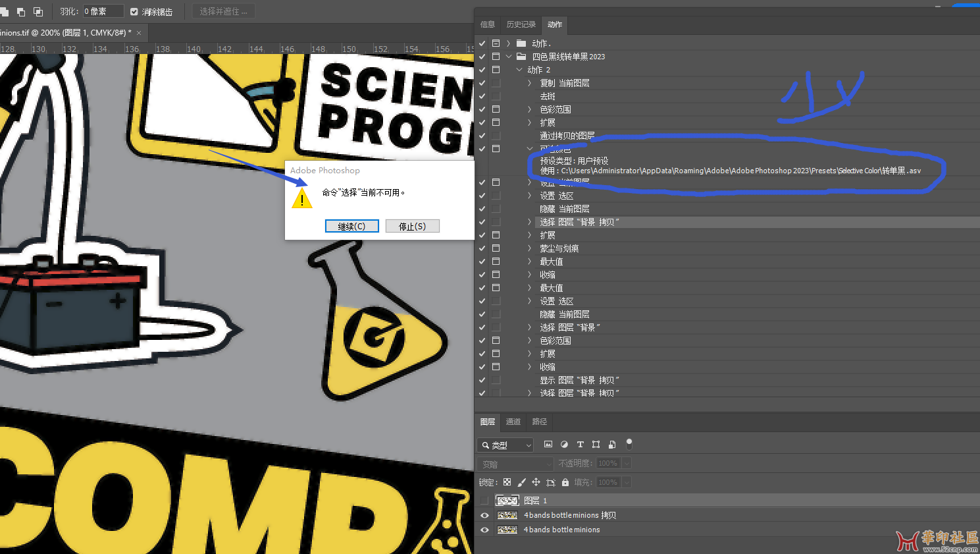The height and width of the screenshot is (554, 980).
Task: Toggle layer filtering on/off switch
Action: click(629, 443)
